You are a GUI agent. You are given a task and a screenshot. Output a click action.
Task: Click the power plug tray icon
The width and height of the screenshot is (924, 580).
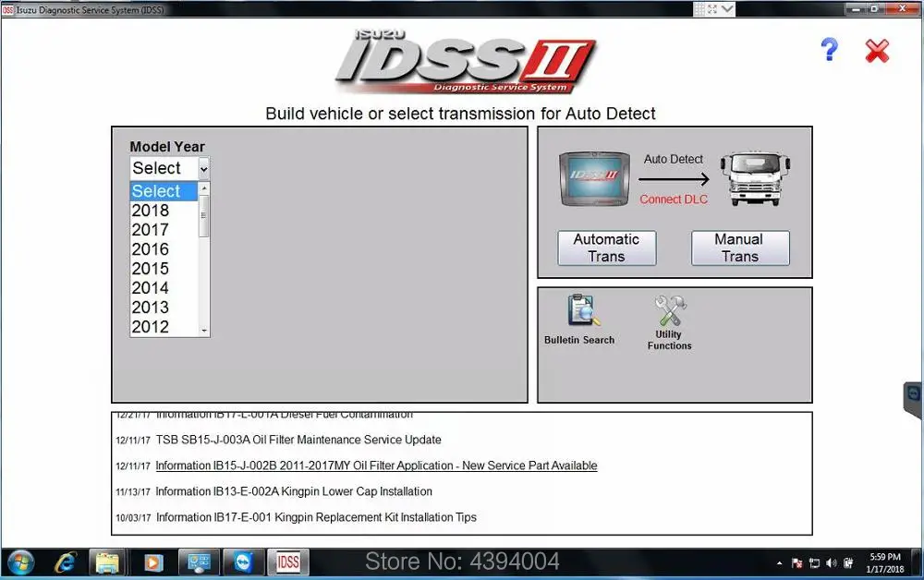pos(848,563)
